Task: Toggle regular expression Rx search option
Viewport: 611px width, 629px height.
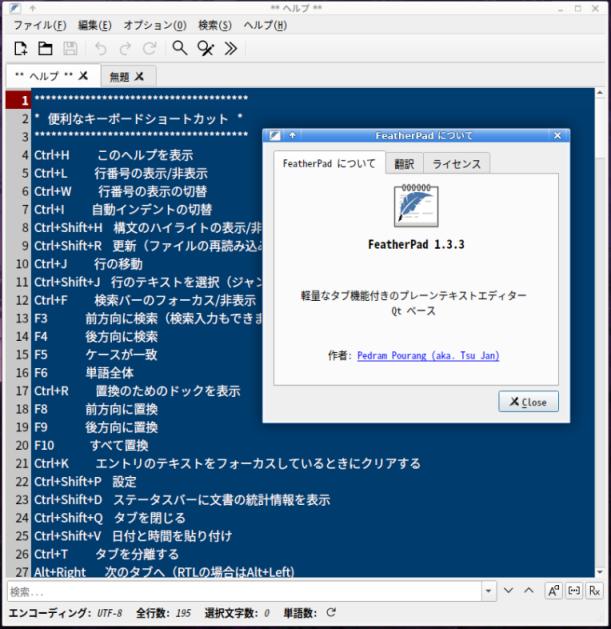Action: [x=594, y=591]
